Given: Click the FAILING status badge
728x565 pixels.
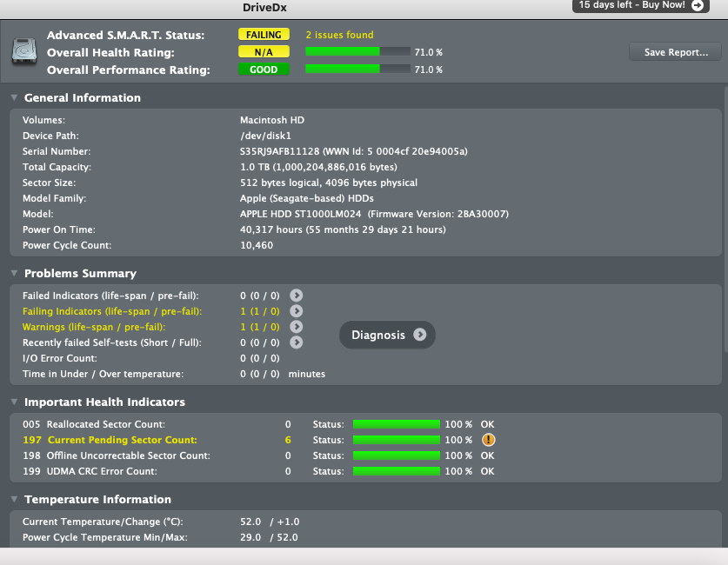Looking at the screenshot, I should [264, 35].
